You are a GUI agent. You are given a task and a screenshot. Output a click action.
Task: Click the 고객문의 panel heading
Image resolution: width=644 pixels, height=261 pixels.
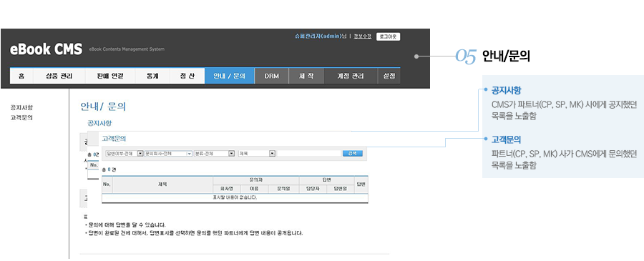(x=114, y=139)
